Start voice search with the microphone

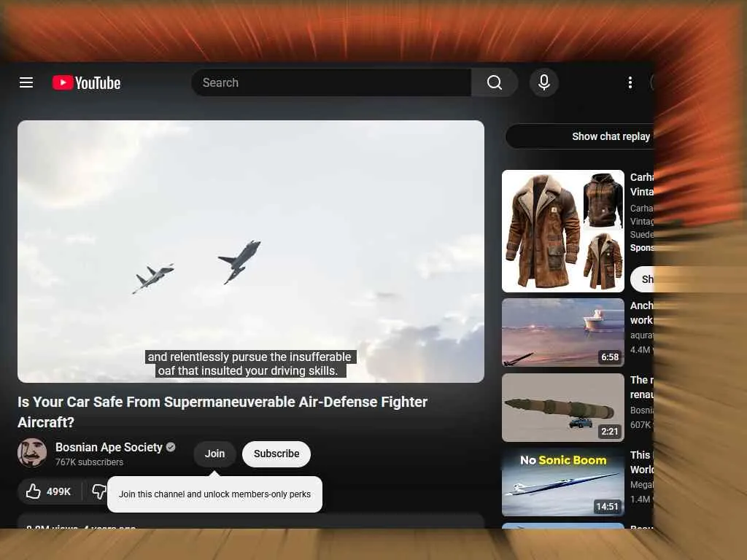pyautogui.click(x=543, y=82)
